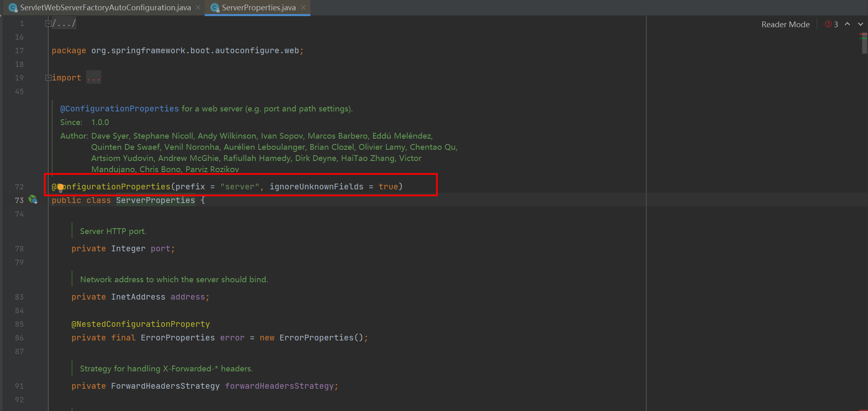Viewport: 868px width, 411px height.
Task: Click line number 72 in the gutter
Action: [x=19, y=187]
